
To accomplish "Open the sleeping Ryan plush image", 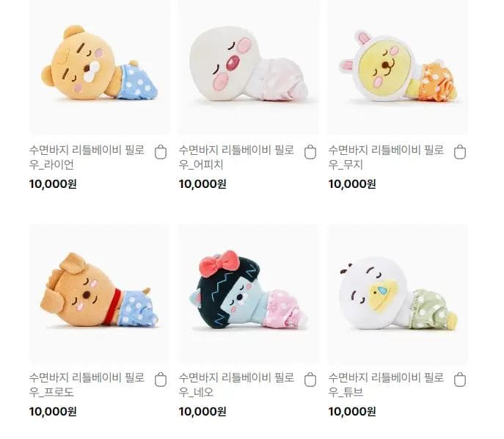I will pos(100,66).
